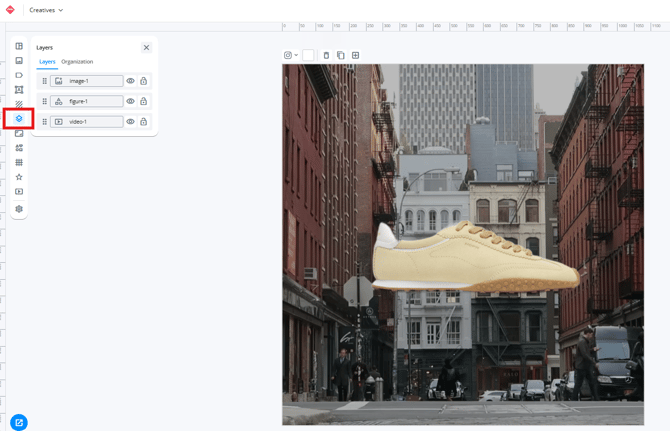
Task: Open the Layers panel from sidebar
Action: pyautogui.click(x=19, y=119)
